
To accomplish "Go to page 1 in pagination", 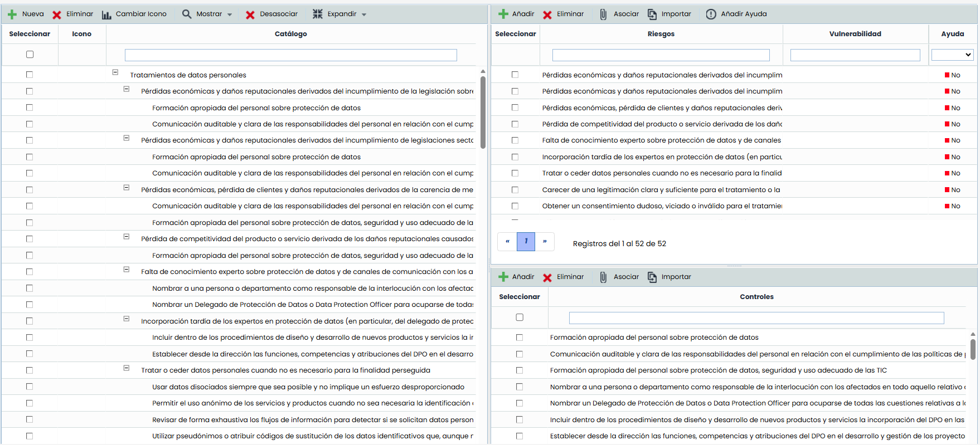I will click(x=526, y=242).
